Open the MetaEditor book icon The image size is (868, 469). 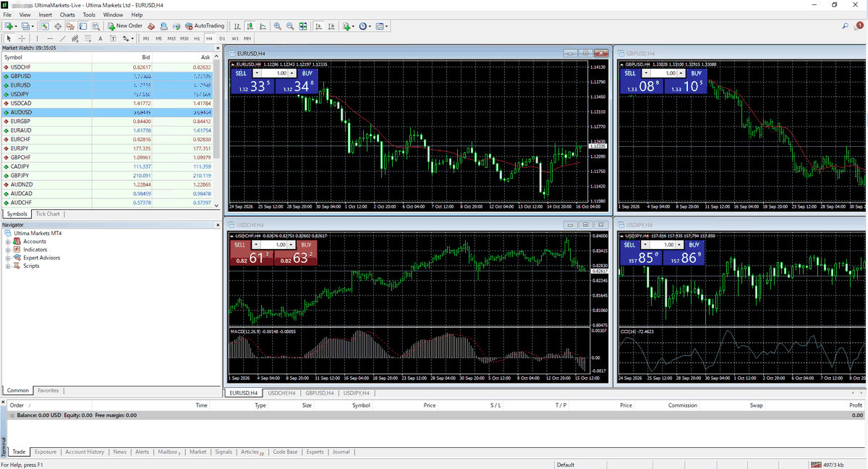click(151, 26)
